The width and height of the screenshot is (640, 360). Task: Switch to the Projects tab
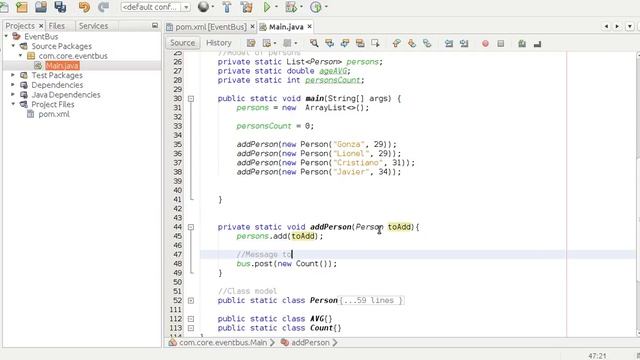click(20, 26)
